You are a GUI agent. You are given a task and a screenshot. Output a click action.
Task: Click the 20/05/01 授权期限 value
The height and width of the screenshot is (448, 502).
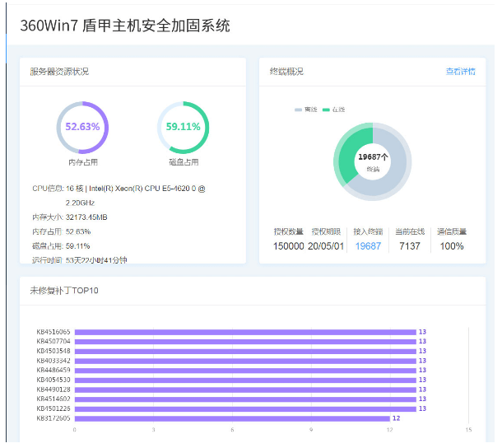[326, 246]
